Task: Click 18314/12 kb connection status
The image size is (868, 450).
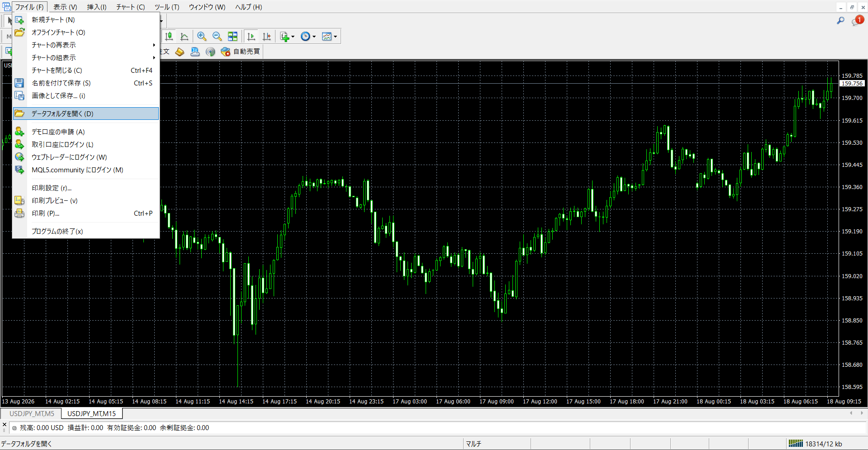Action: click(x=816, y=444)
